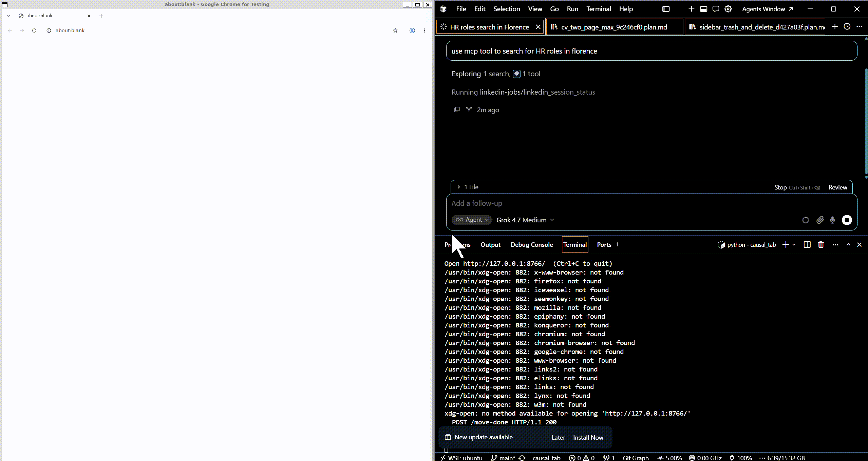Screen dimensions: 868x461
Task: Kill terminal with trash icon
Action: [821, 244]
